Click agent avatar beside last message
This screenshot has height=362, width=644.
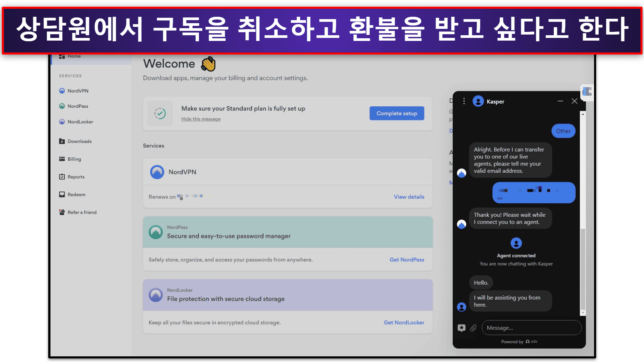click(461, 307)
